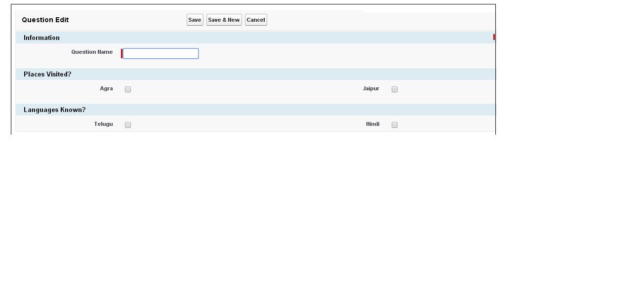Click the Question Name label
The height and width of the screenshot is (302, 644).
pos(92,52)
